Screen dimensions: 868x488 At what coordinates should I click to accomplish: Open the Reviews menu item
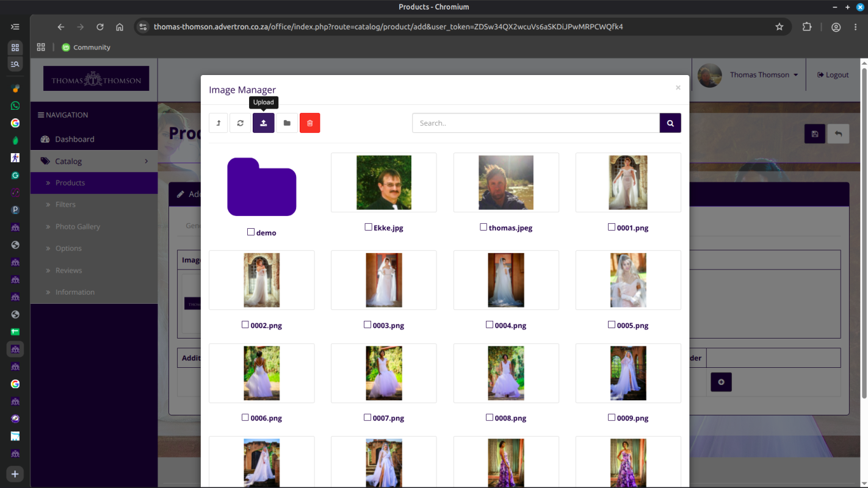pos(94,270)
